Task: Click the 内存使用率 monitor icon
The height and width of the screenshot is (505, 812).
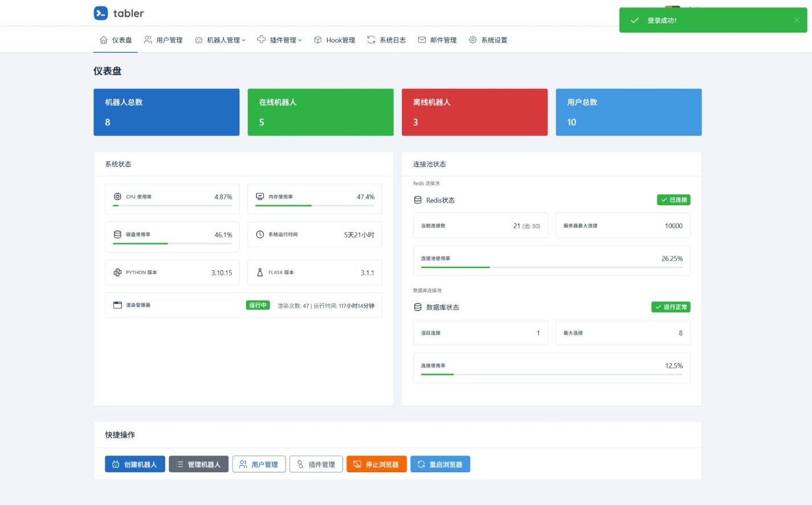Action: (260, 197)
